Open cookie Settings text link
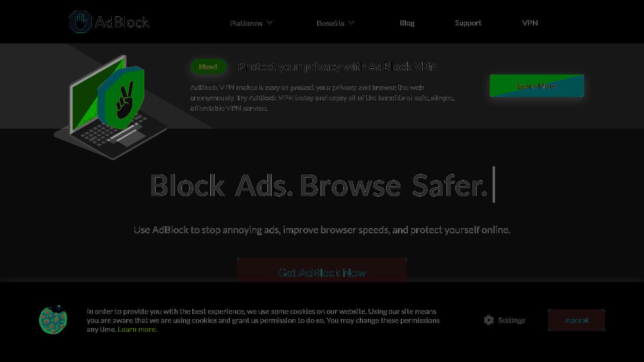Viewport: 644px width, 362px height. coord(512,320)
